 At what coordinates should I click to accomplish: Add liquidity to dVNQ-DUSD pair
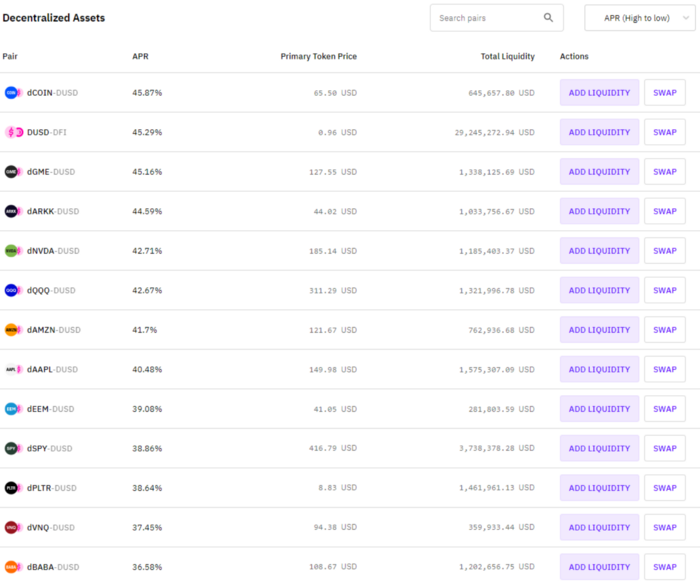pos(599,527)
